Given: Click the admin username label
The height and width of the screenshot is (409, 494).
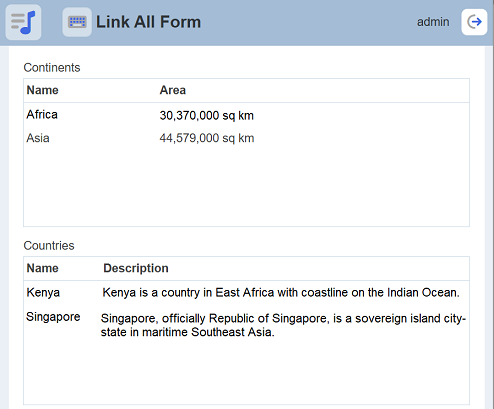Looking at the screenshot, I should coord(433,22).
